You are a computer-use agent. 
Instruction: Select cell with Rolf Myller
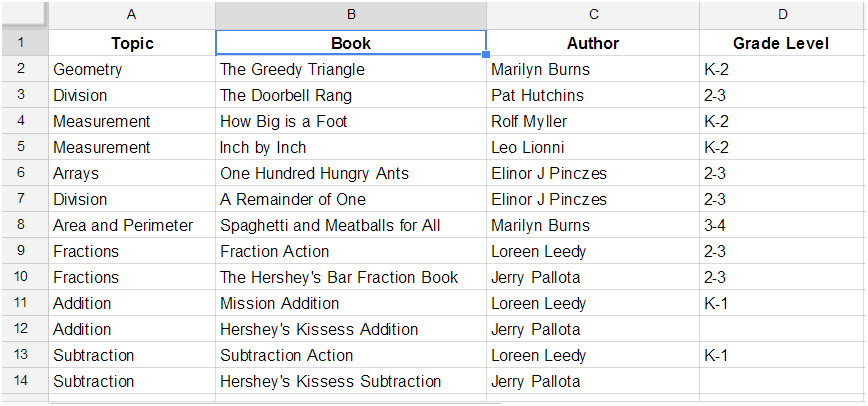point(593,121)
